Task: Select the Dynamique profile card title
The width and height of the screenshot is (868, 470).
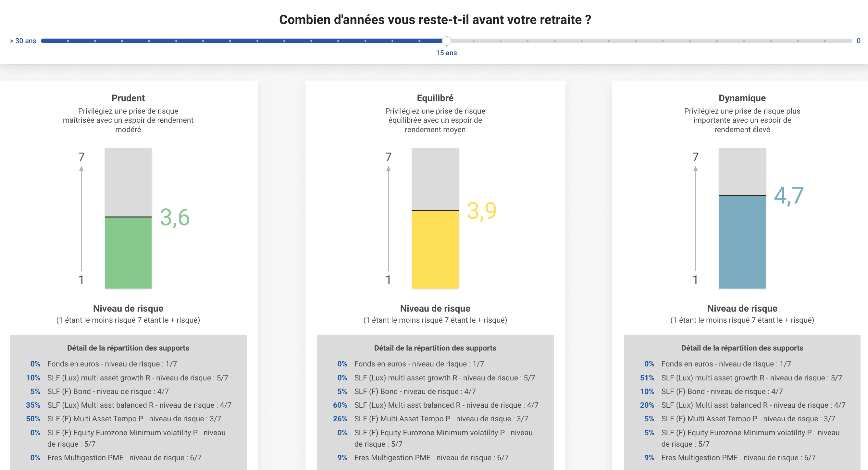Action: (742, 98)
